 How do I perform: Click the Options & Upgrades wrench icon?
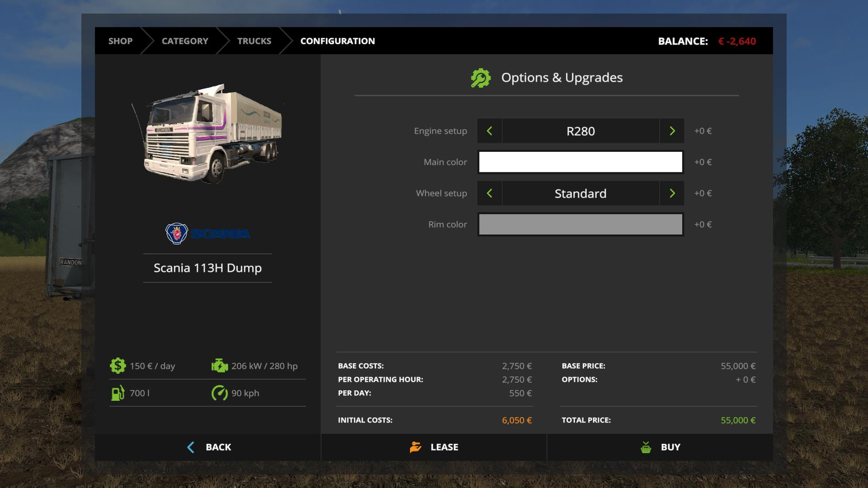tap(480, 78)
